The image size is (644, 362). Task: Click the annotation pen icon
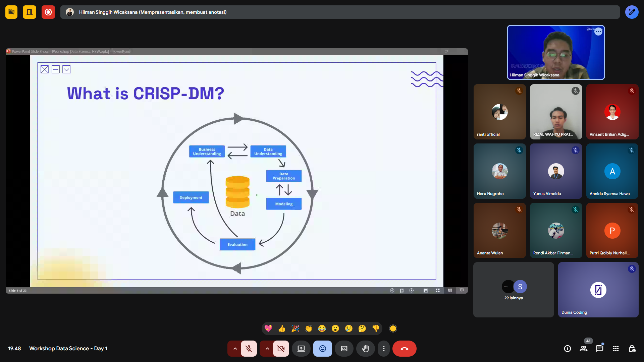[632, 12]
